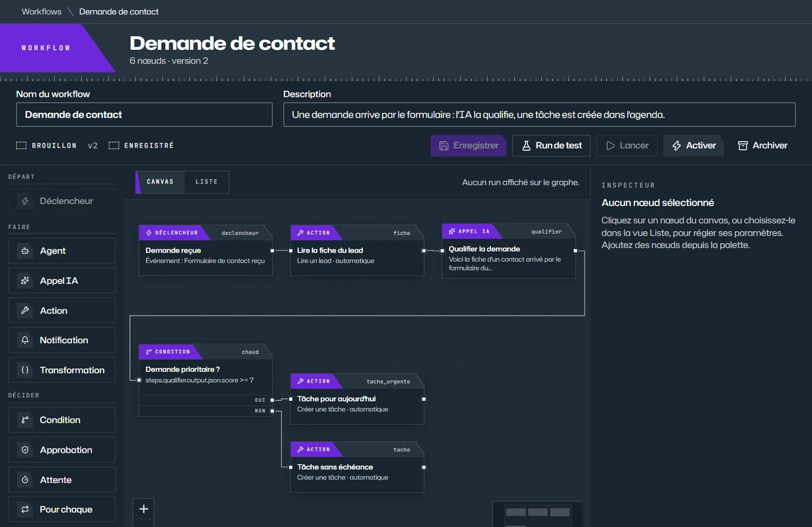Click the play icon on Lancer
The width and height of the screenshot is (812, 527).
(611, 146)
